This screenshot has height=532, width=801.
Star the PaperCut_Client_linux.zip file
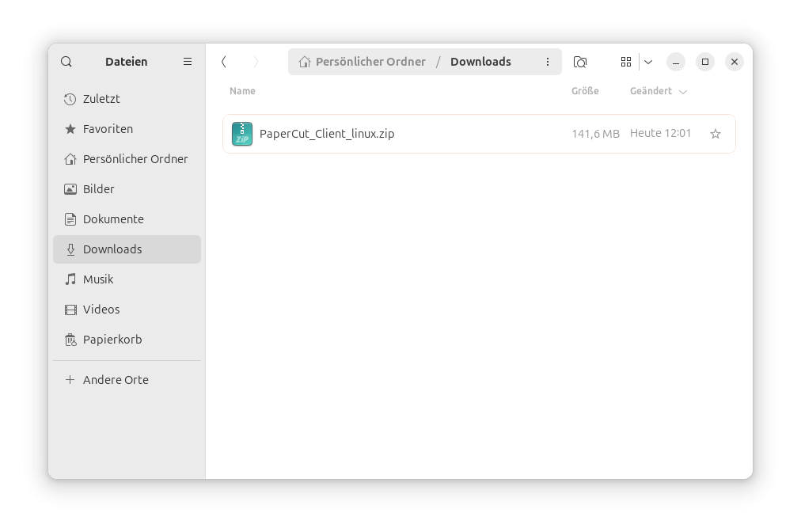coord(716,134)
